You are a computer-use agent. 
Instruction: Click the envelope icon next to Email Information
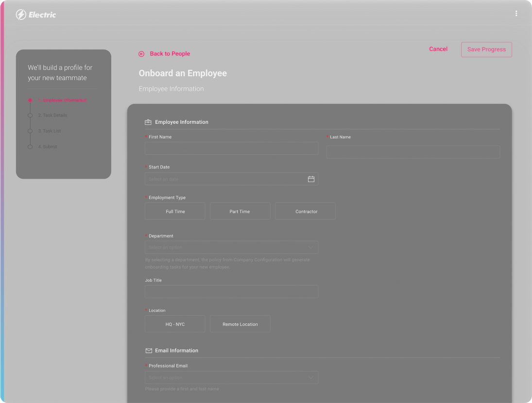tap(148, 350)
